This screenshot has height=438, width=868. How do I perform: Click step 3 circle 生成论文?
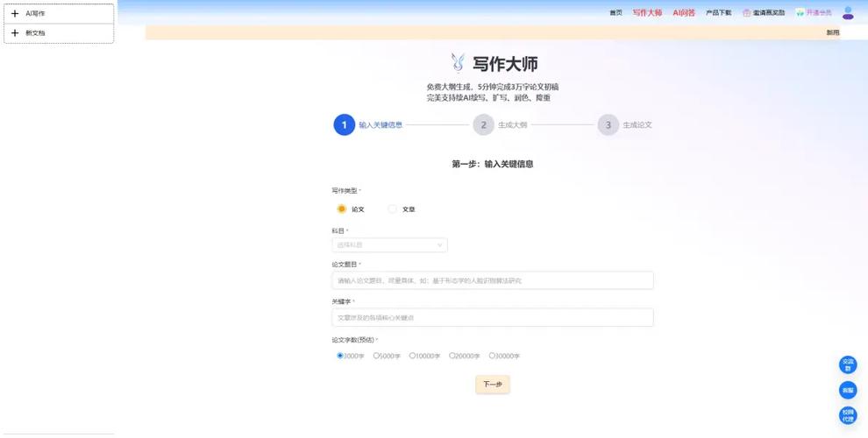(x=608, y=125)
